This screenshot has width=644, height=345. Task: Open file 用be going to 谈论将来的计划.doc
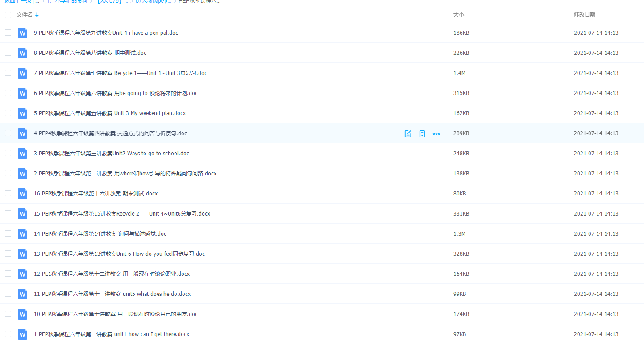(x=116, y=93)
